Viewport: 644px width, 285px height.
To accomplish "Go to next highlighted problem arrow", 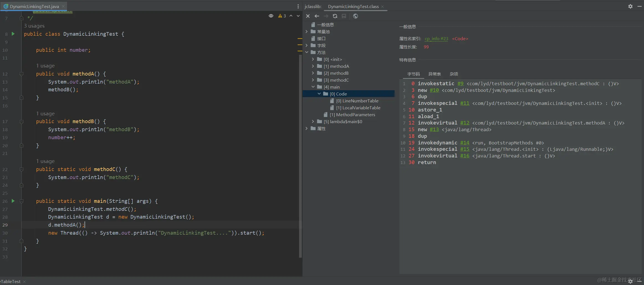I will (298, 16).
